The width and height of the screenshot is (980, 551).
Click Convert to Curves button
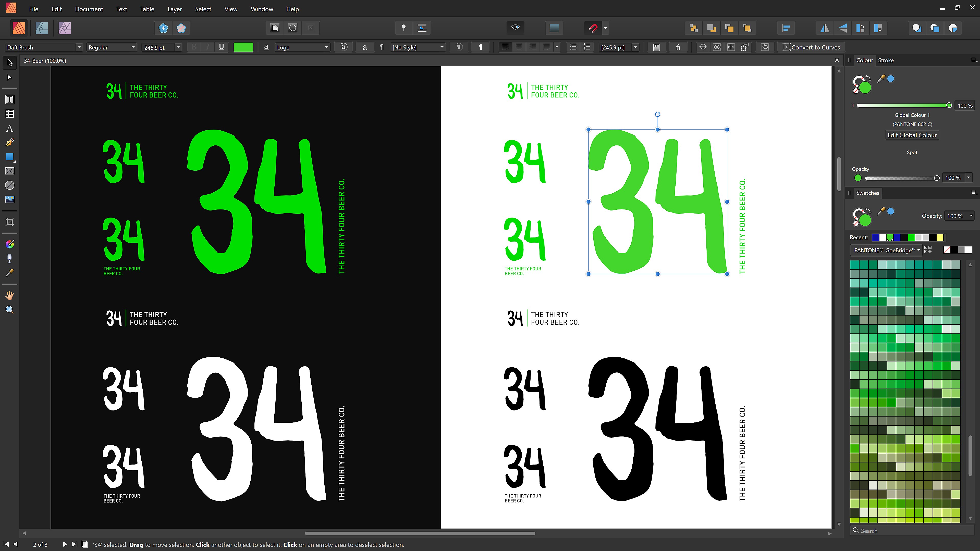[811, 47]
